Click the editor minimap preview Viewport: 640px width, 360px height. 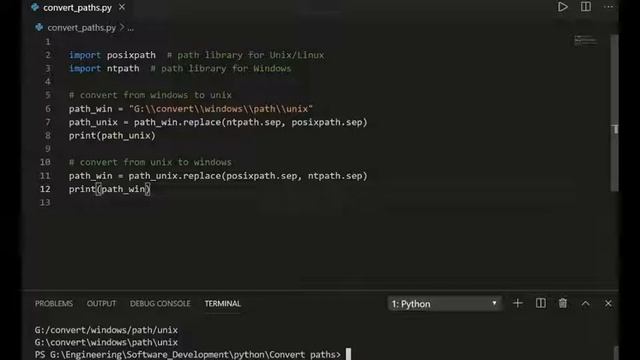pos(585,40)
